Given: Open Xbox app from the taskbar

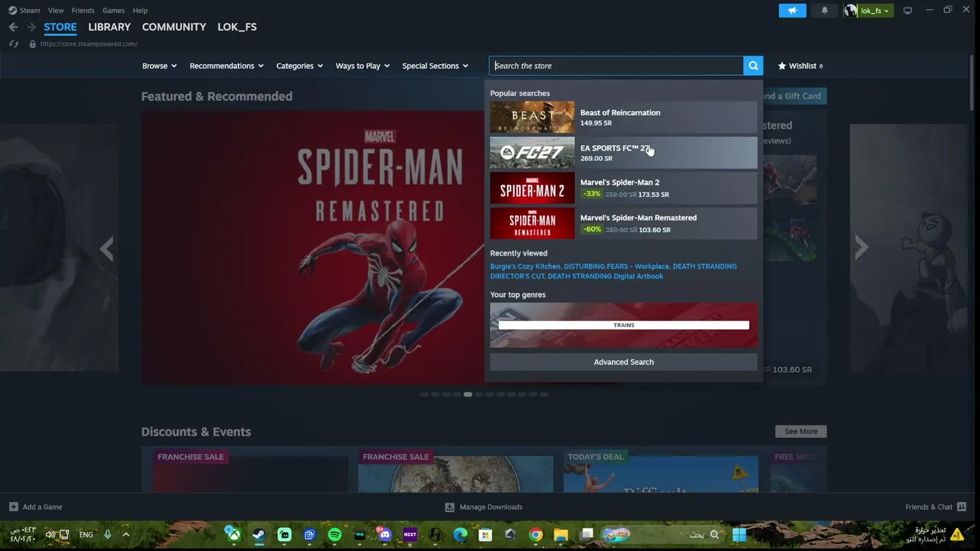Looking at the screenshot, I should click(x=234, y=535).
